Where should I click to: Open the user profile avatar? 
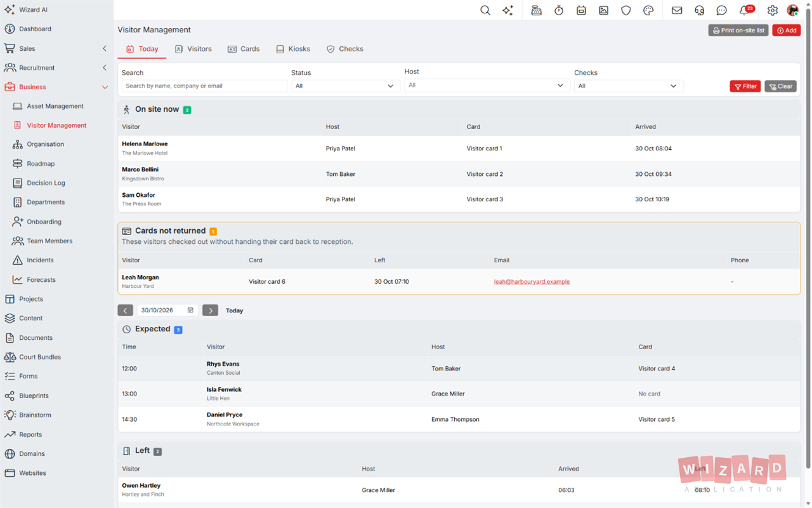tap(792, 10)
